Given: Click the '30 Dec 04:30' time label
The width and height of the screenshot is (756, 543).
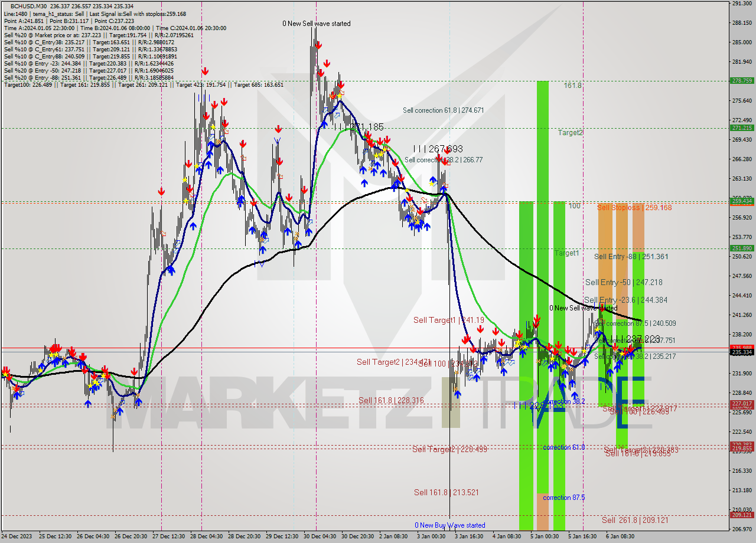Looking at the screenshot, I should coord(321,537).
